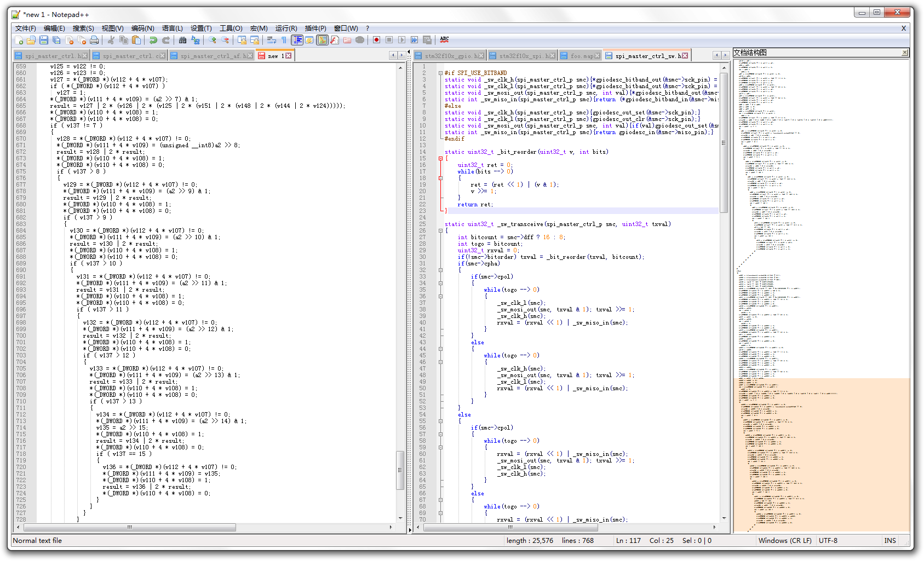Viewport: 924px width, 561px height.
Task: Collapse the if(smc->cpha) block fold line 32
Action: click(440, 270)
